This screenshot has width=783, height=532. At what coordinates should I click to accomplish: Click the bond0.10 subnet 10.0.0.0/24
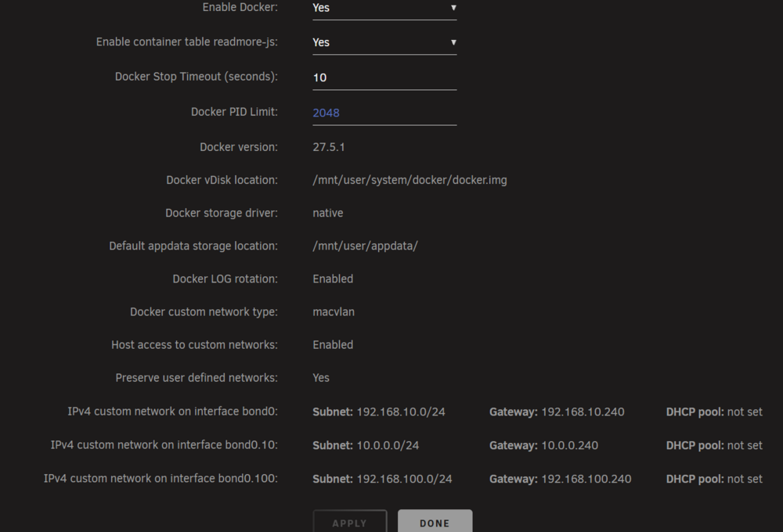pos(388,446)
